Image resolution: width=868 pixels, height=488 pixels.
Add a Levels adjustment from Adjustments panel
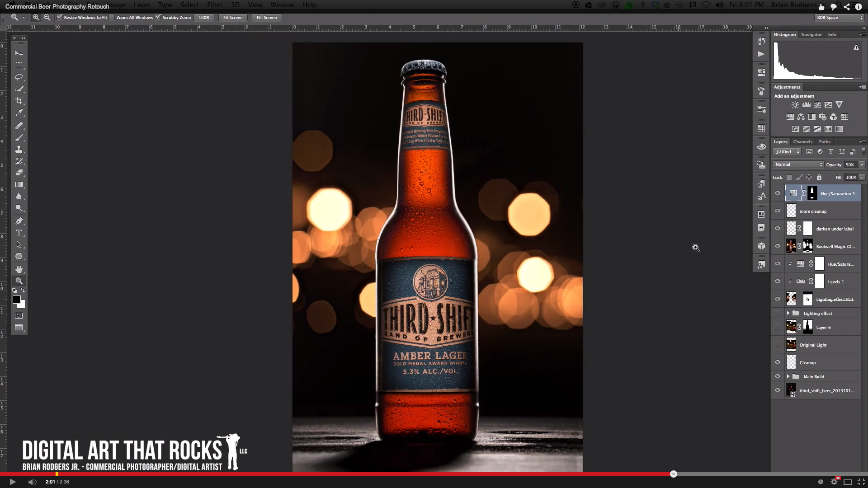(x=806, y=104)
